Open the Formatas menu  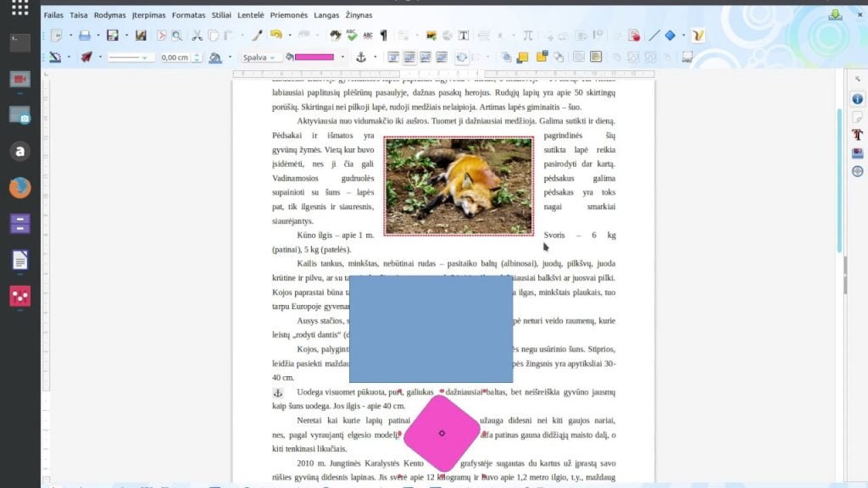pos(188,15)
